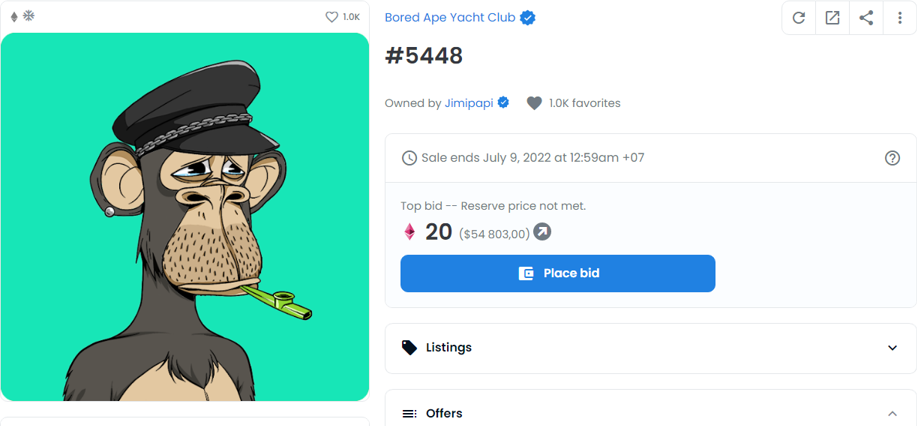Screen dimensions: 917x426
Task: Toggle the heart favorite above the image
Action: point(332,18)
